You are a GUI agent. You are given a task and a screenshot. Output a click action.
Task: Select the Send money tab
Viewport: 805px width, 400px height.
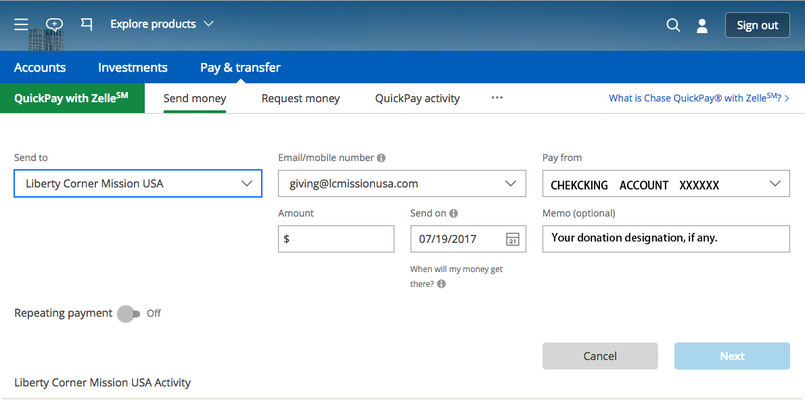tap(195, 98)
